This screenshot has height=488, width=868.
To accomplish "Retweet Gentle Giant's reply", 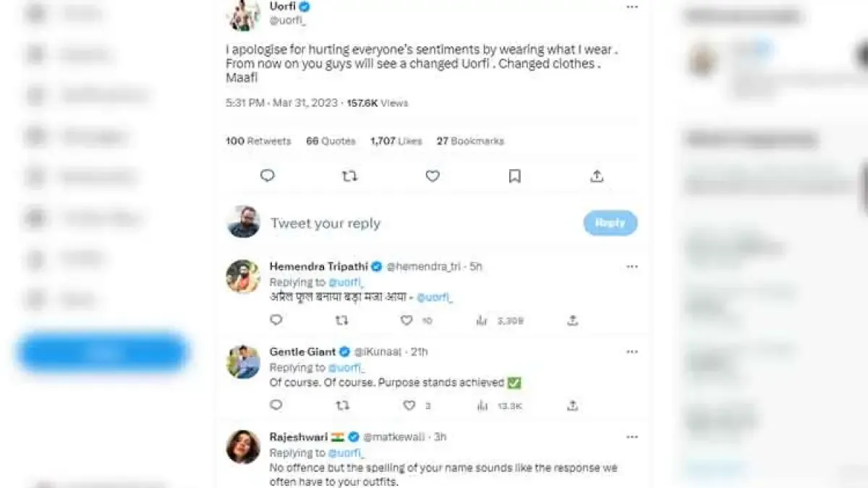I will click(343, 406).
